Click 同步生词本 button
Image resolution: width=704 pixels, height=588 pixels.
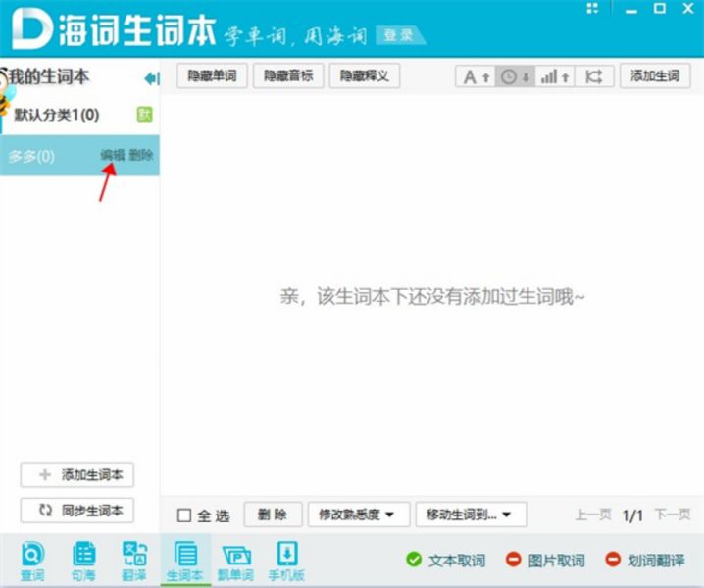tap(77, 511)
